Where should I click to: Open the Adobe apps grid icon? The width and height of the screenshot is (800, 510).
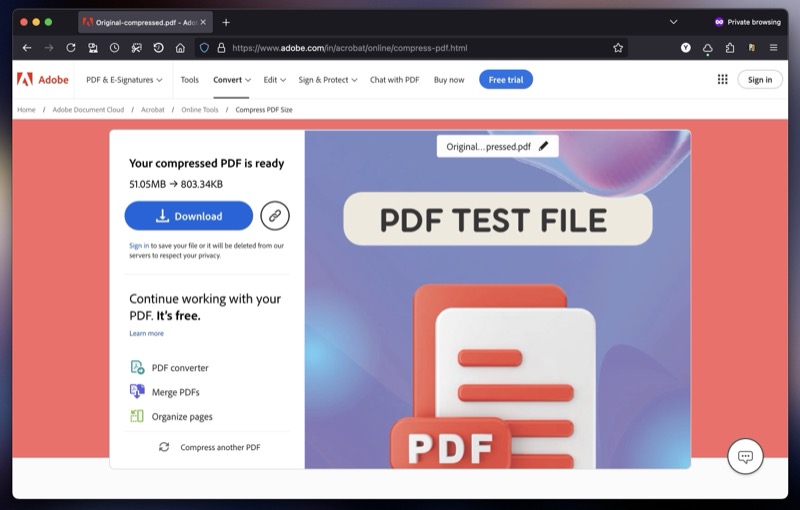point(722,80)
